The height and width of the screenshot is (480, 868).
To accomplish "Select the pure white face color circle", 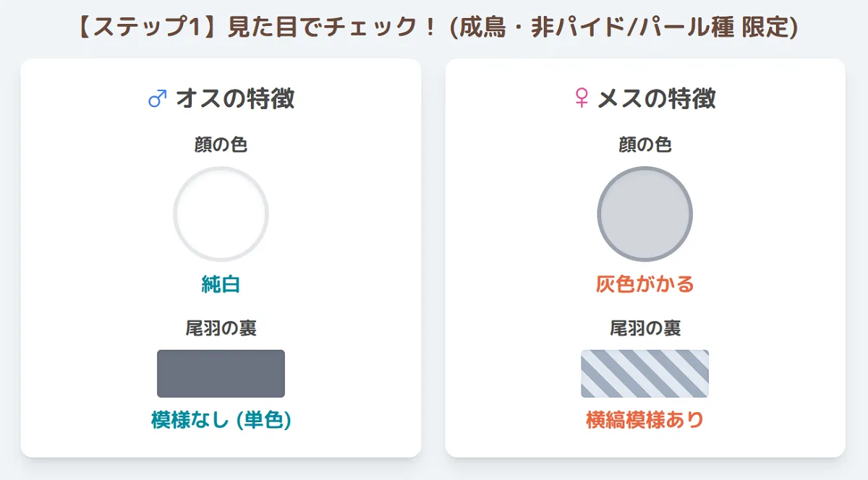I will click(221, 214).
